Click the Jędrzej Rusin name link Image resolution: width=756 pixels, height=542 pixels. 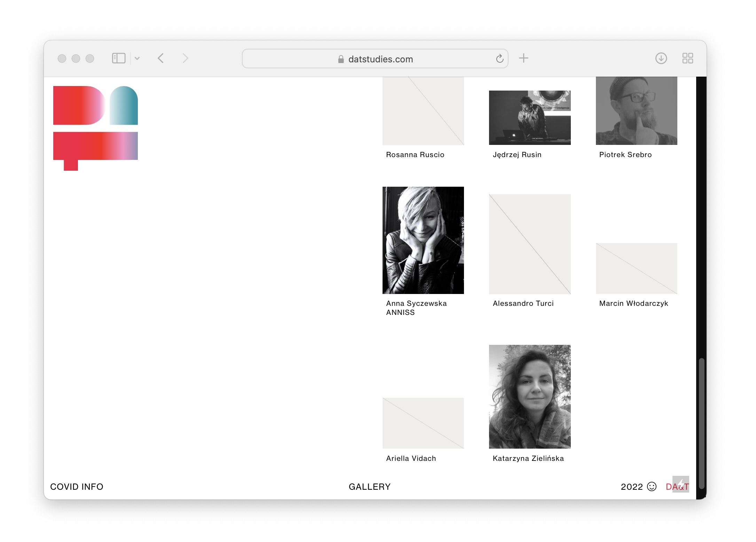coord(517,155)
